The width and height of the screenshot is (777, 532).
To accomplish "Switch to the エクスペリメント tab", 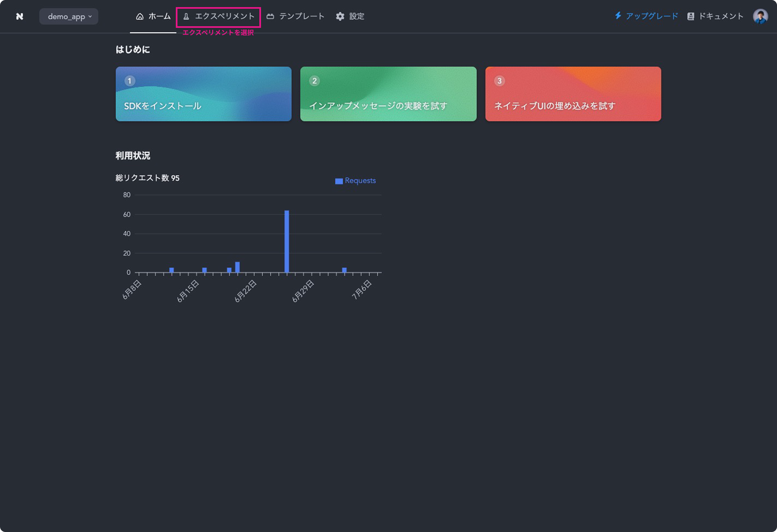I will 224,16.
